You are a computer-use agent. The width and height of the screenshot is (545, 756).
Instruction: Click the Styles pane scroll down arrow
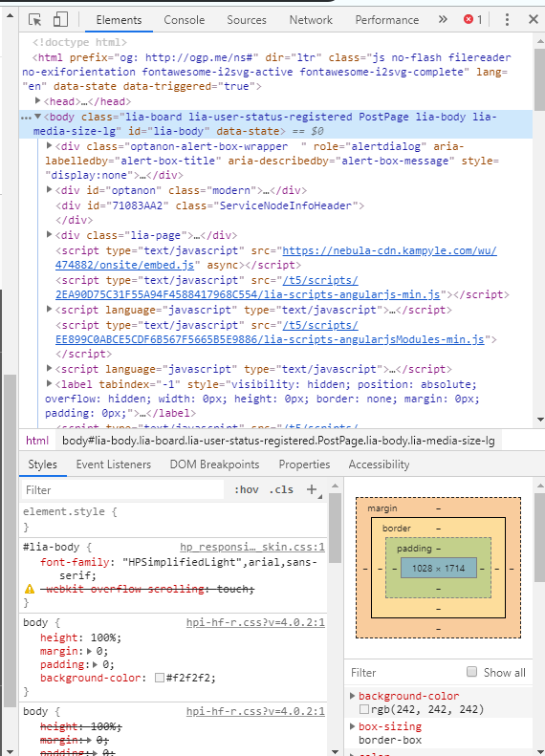pos(336,751)
